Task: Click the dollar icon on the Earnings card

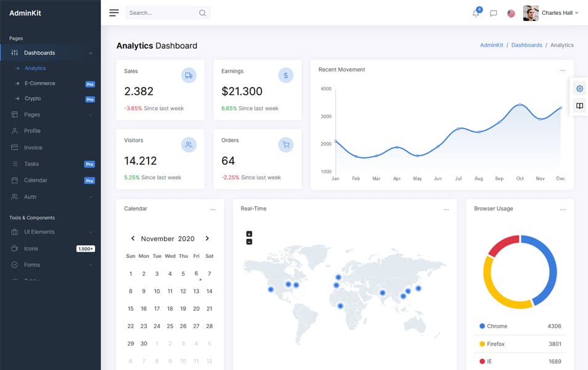Action: (285, 75)
